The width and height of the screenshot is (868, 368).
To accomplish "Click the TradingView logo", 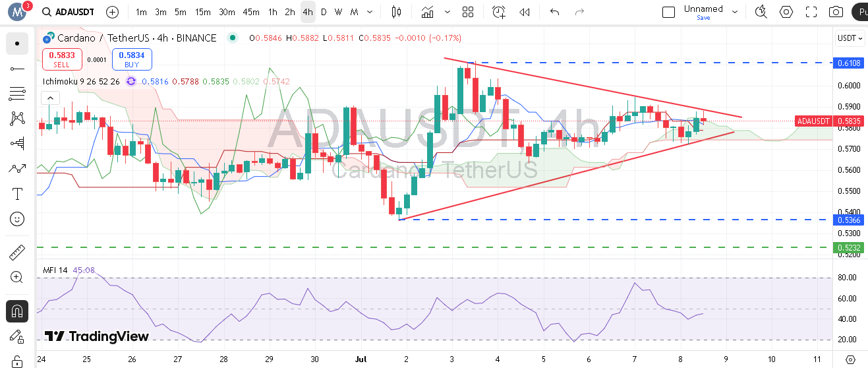I will 97,336.
